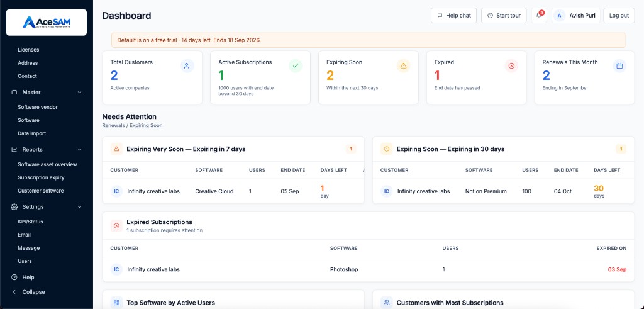Collapse the Reports section chevron
Image resolution: width=644 pixels, height=309 pixels.
[79, 150]
